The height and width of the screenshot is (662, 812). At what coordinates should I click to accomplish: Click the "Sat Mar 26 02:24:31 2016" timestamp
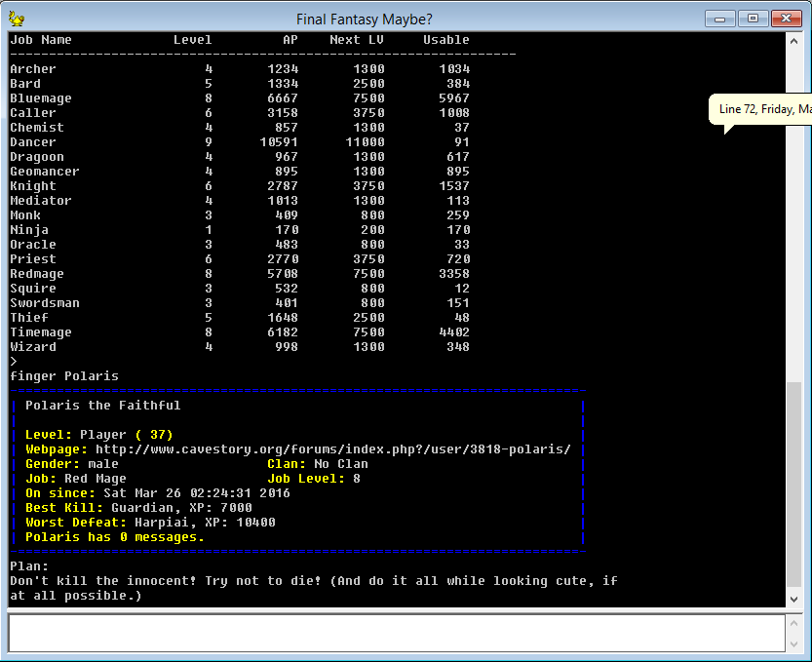(197, 493)
